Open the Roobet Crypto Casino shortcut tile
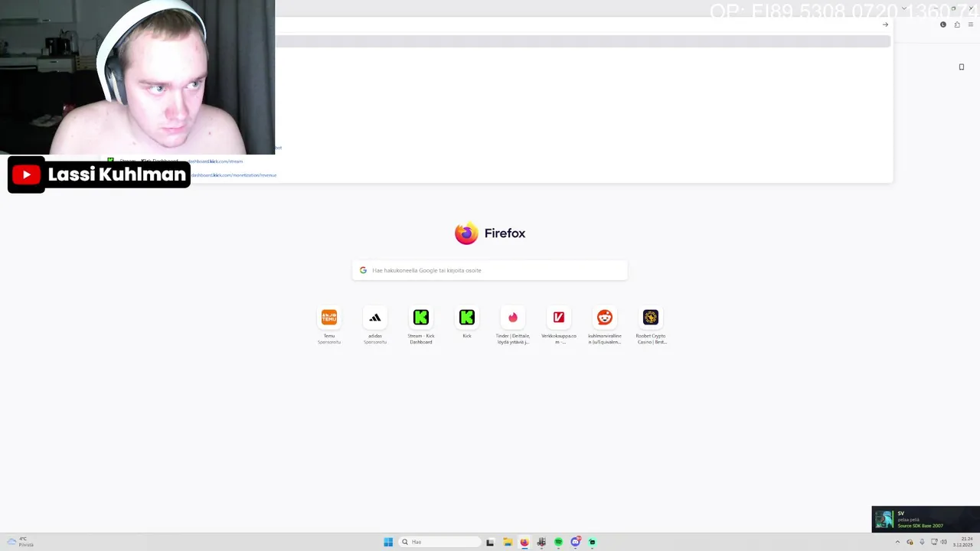This screenshot has height=551, width=980. point(651,318)
